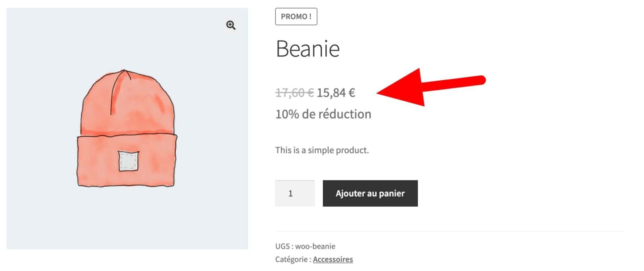
Task: Click the 10% de réduction text
Action: pyautogui.click(x=323, y=114)
